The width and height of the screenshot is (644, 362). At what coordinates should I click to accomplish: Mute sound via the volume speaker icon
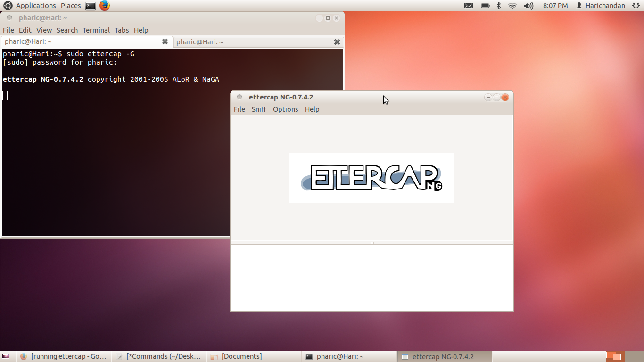528,6
